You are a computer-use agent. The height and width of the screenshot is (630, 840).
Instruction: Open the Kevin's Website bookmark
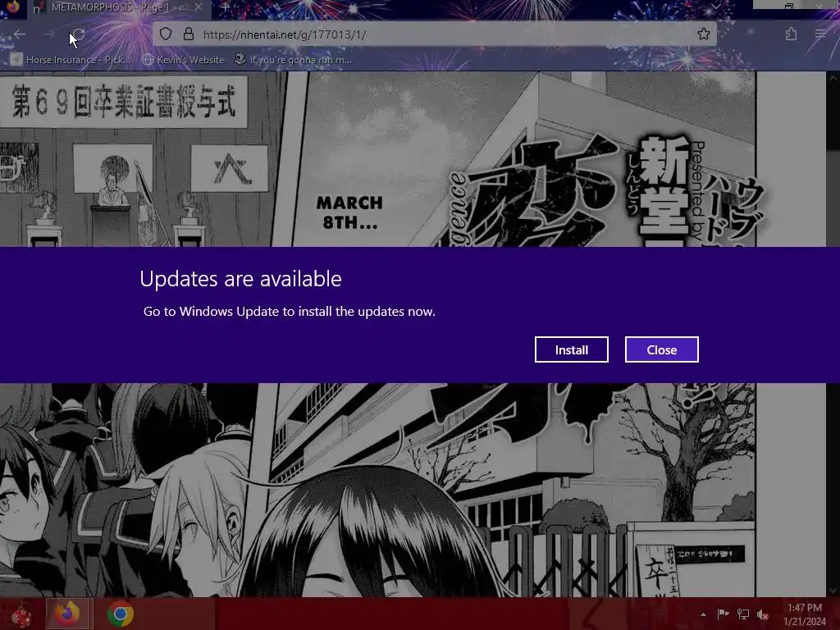tap(183, 59)
